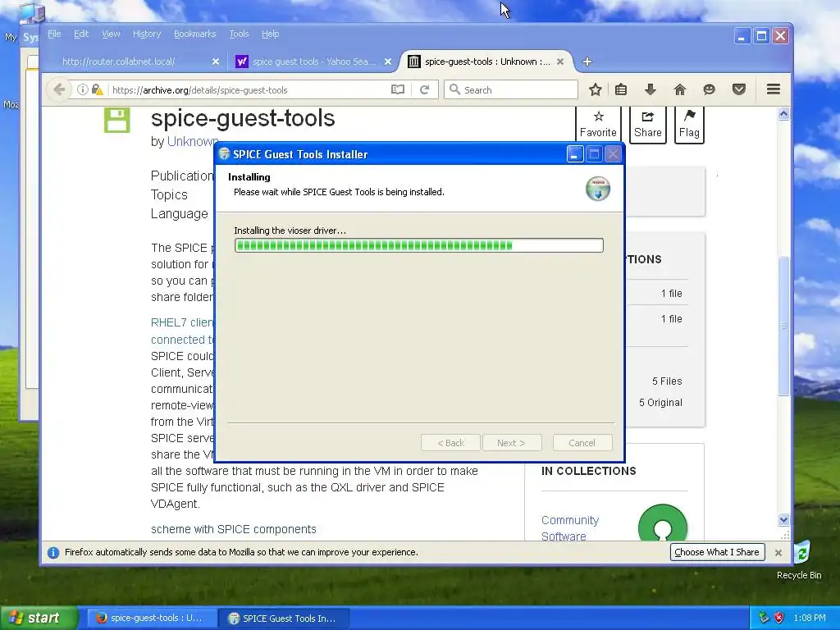Image resolution: width=840 pixels, height=630 pixels.
Task: Open a new tab with plus button
Action: (x=587, y=62)
